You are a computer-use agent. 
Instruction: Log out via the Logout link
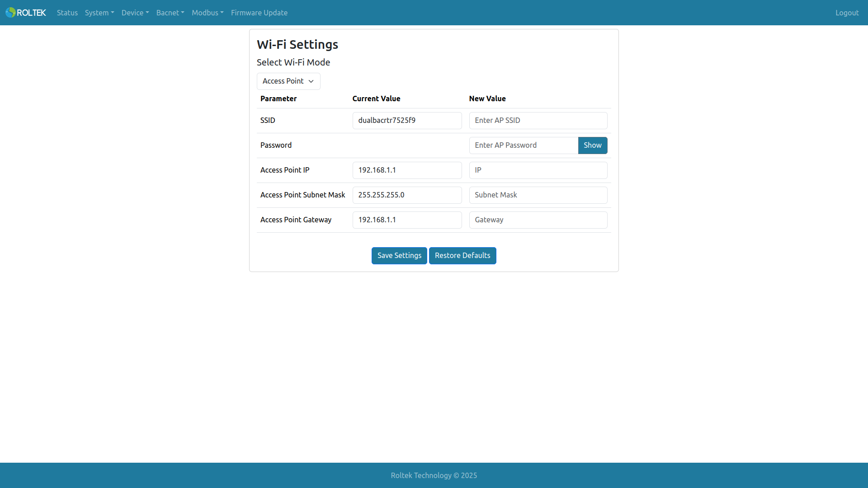(847, 13)
